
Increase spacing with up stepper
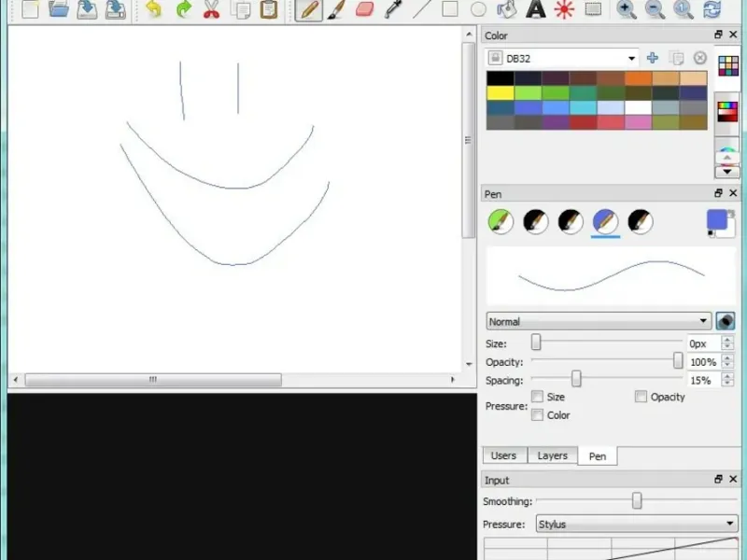point(727,376)
